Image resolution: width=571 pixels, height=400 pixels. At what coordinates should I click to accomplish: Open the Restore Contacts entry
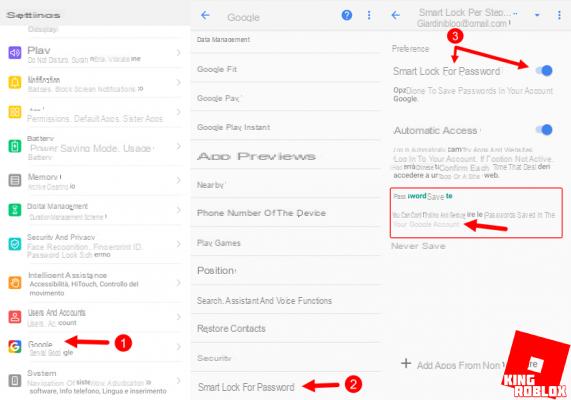point(286,328)
